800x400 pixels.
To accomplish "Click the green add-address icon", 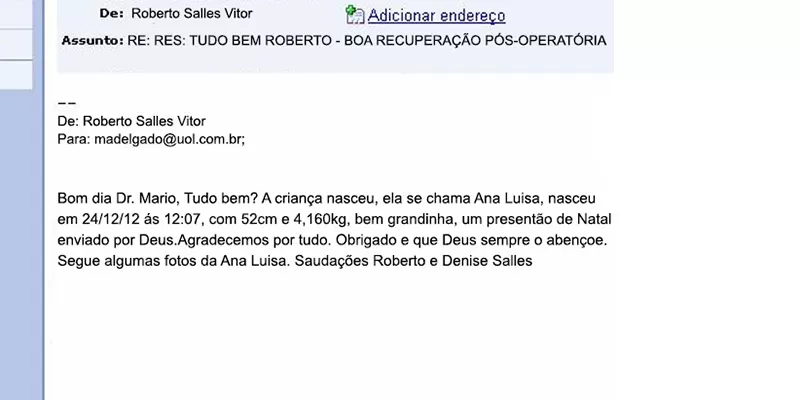I will 354,14.
